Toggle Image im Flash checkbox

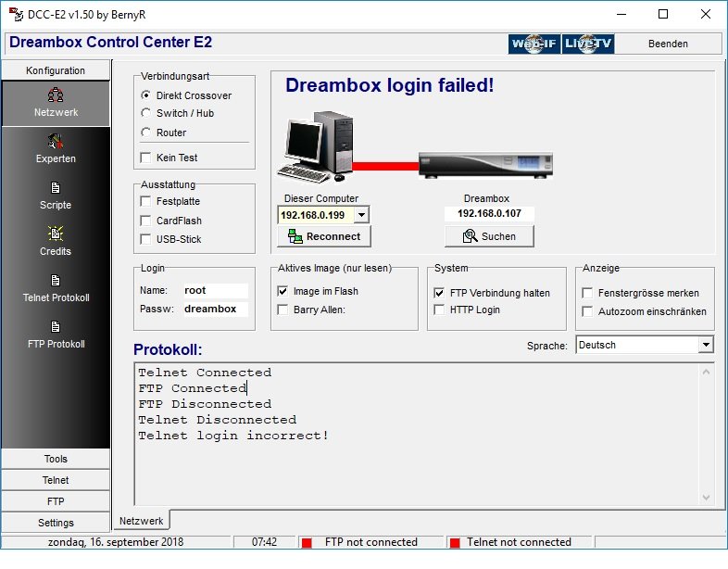coord(282,291)
